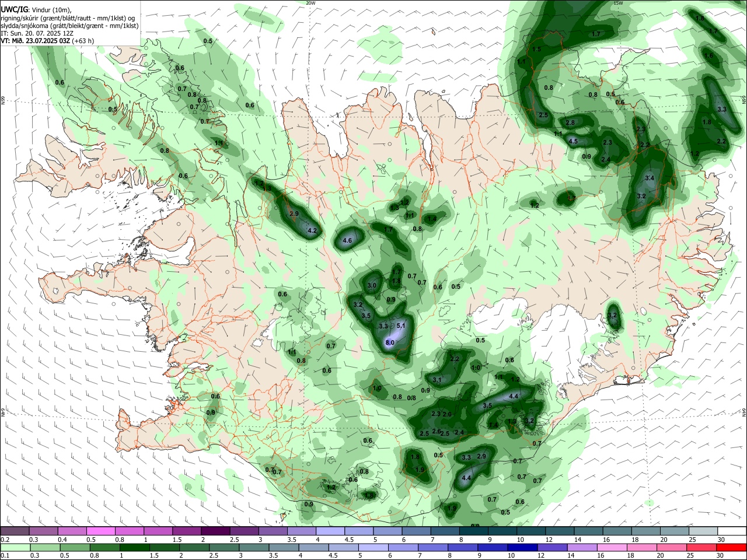
Task: Click the upper-row lavender swatch between 4 and 4.5
Action: click(330, 531)
